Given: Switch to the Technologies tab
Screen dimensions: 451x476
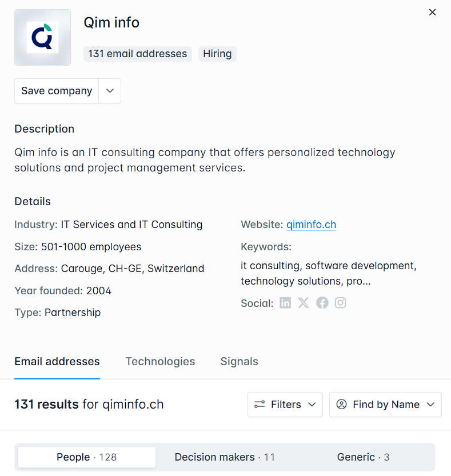Looking at the screenshot, I should [160, 361].
